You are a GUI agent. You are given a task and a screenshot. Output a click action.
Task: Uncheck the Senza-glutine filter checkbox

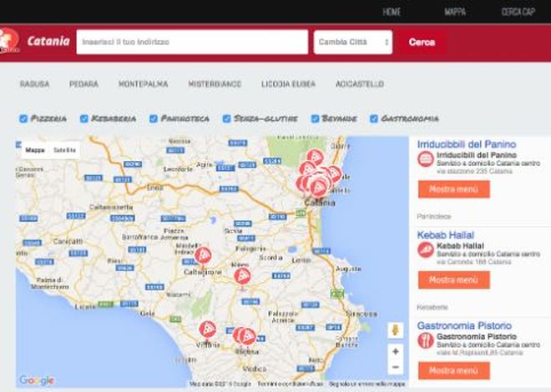click(226, 118)
